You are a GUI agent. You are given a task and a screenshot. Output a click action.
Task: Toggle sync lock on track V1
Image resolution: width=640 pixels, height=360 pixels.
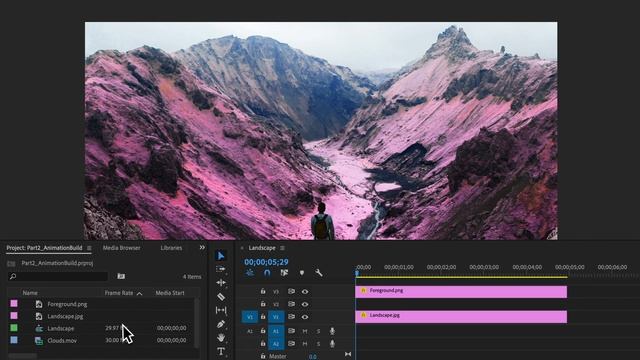tap(291, 317)
